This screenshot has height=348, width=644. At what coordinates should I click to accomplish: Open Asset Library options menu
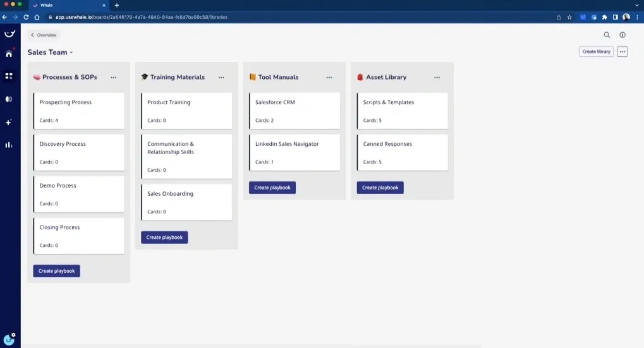click(x=437, y=77)
